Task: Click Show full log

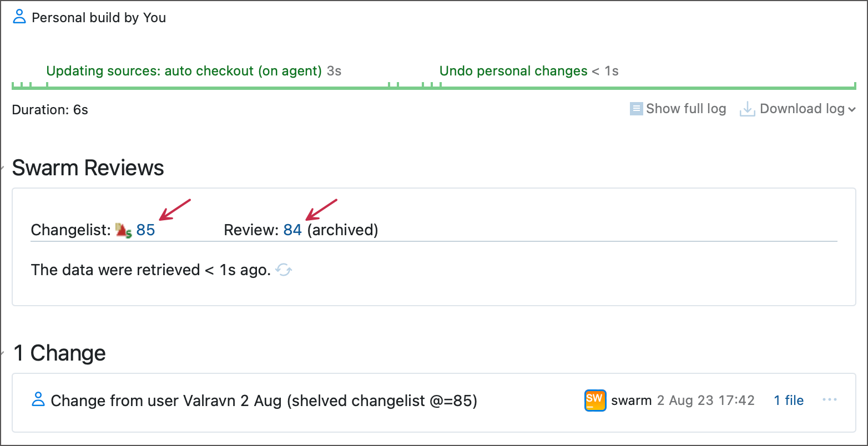Action: coord(686,109)
